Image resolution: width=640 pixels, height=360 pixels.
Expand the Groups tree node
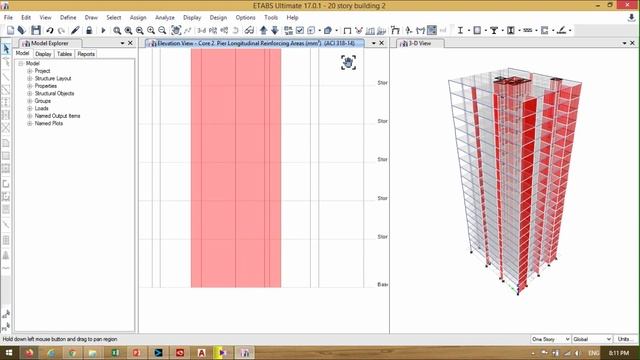(29, 101)
